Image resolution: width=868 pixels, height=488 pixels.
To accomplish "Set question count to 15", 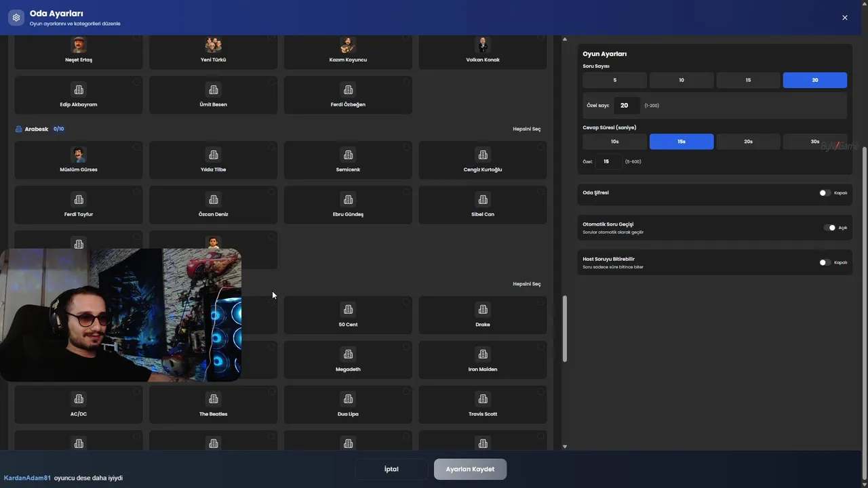I will click(x=748, y=80).
